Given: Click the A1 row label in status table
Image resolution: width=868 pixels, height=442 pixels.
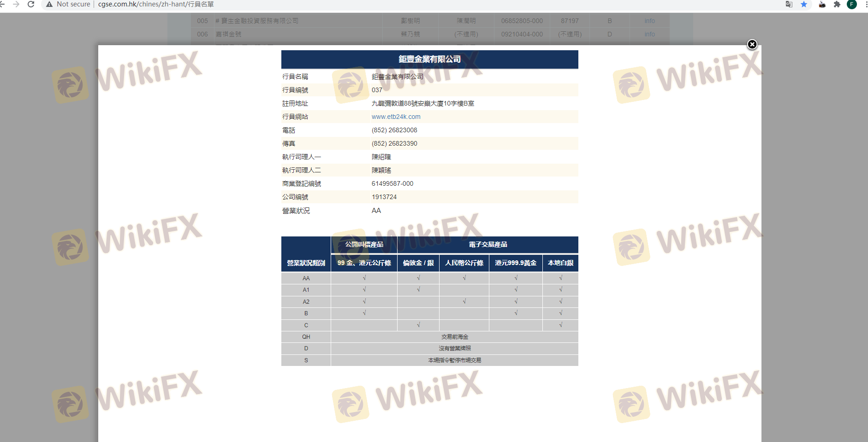Looking at the screenshot, I should [x=306, y=290].
